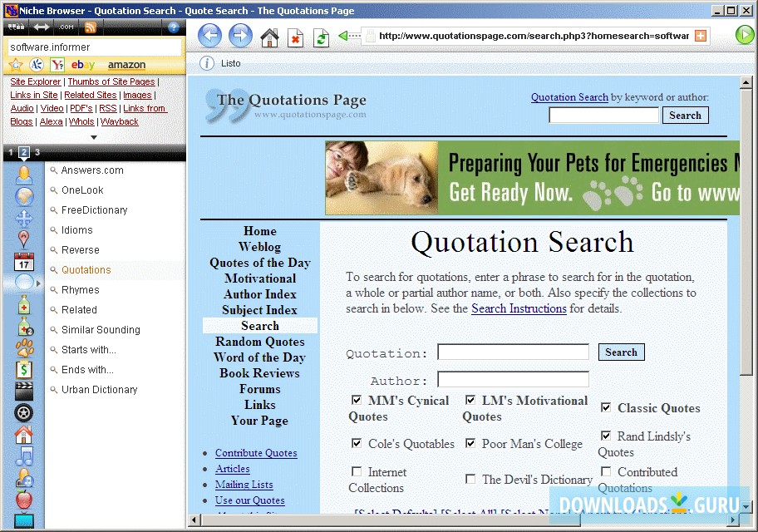Switch to sidebar tab 3
The image size is (758, 532).
(x=37, y=152)
